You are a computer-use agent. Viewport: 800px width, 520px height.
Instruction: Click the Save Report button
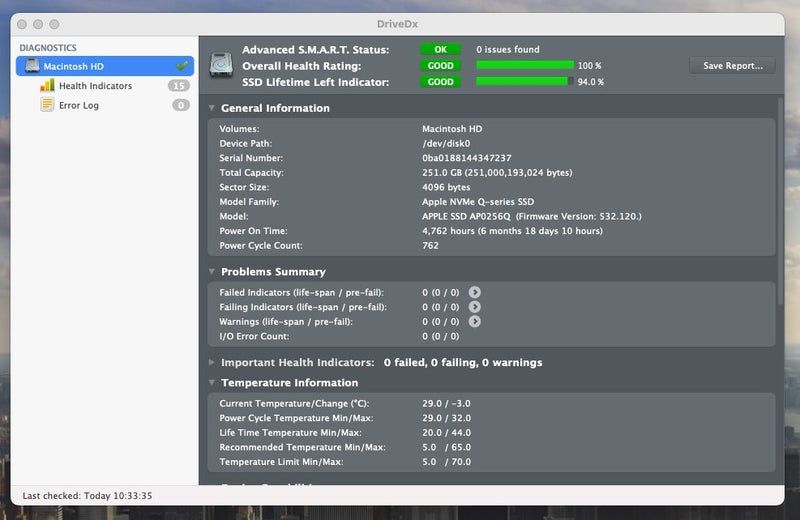tap(733, 65)
